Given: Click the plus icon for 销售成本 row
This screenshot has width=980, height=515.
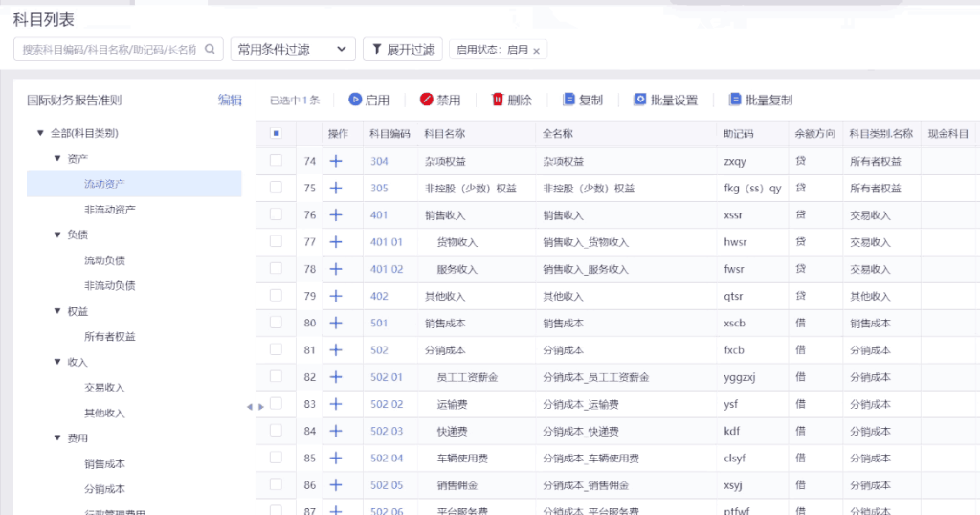Looking at the screenshot, I should [x=336, y=323].
